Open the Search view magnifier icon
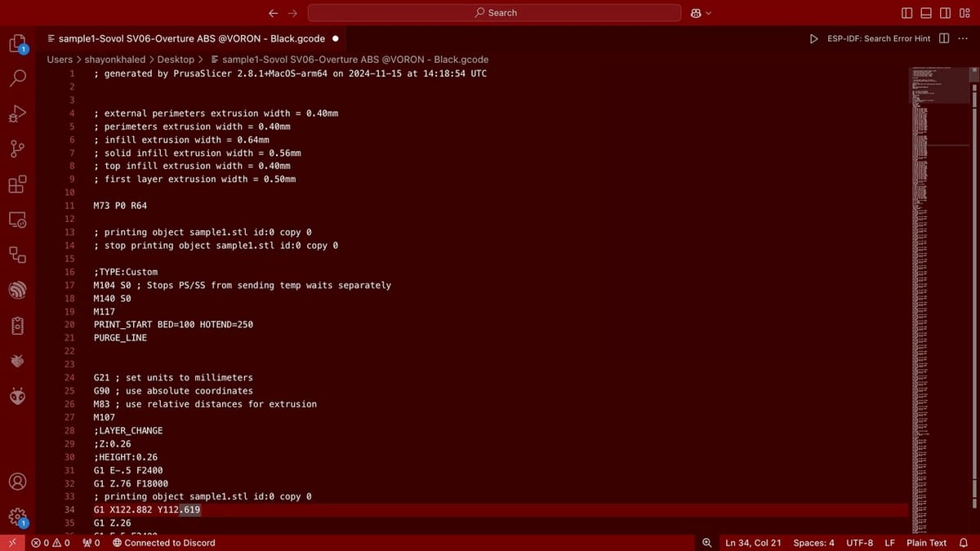 tap(17, 78)
